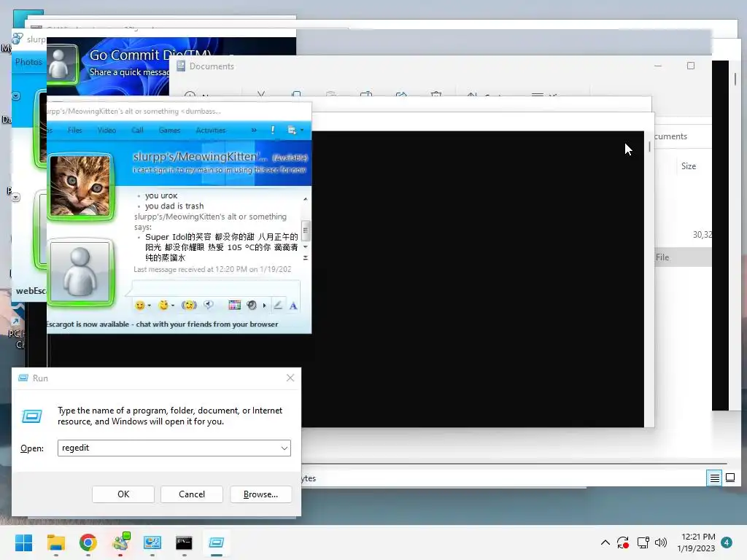Send a nudge with the shaking face icon

point(189,306)
